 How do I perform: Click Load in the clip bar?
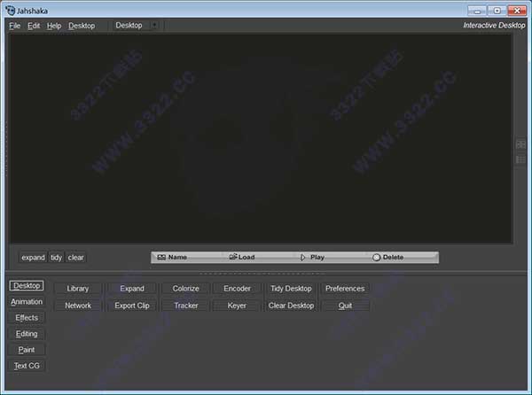coord(242,257)
